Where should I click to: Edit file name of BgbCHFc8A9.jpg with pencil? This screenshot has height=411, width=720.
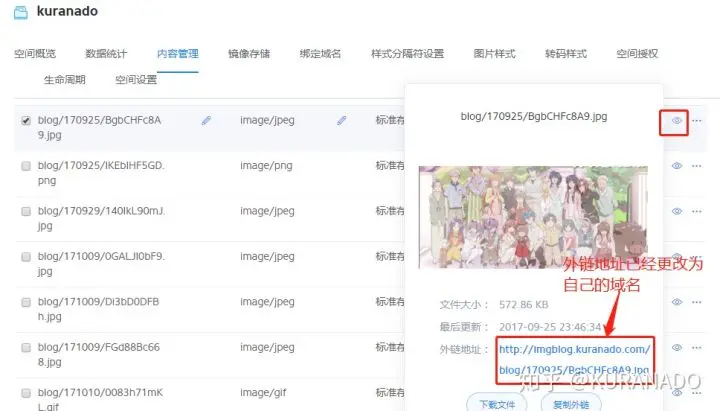click(206, 120)
